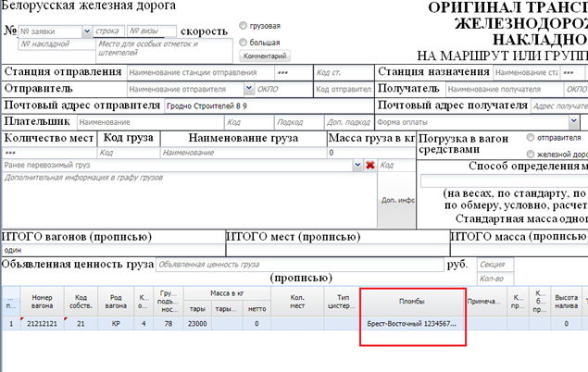Click the 'Пломбы' column header
Viewport: 588px width, 372px height.
pos(411,301)
